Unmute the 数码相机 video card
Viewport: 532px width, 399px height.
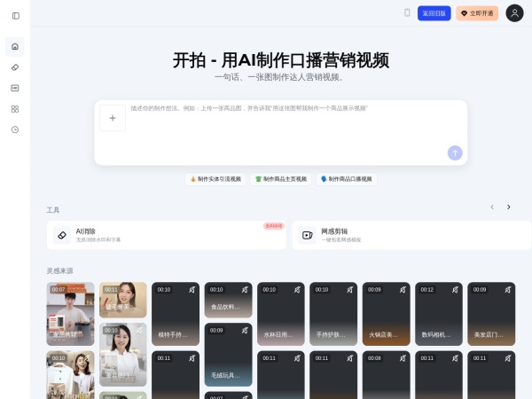(456, 290)
